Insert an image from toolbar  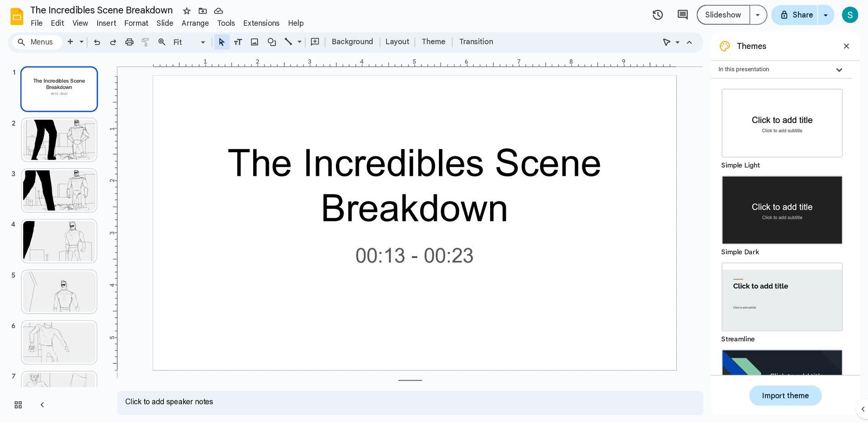pyautogui.click(x=255, y=42)
